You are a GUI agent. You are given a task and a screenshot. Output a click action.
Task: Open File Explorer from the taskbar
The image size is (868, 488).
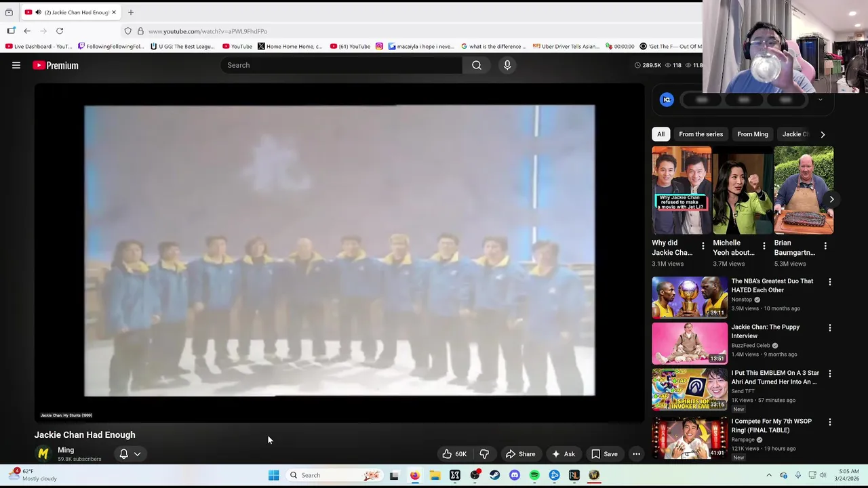(435, 475)
